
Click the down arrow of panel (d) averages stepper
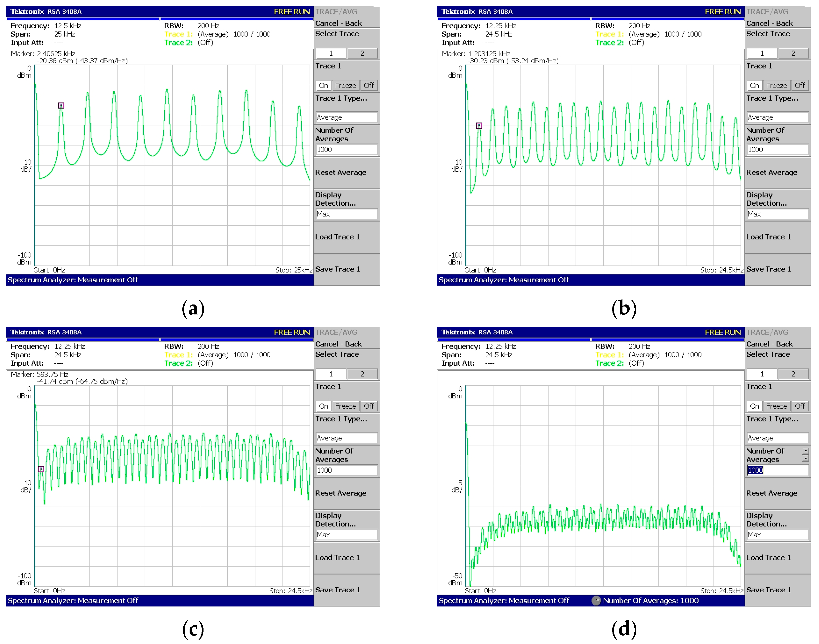coord(806,458)
